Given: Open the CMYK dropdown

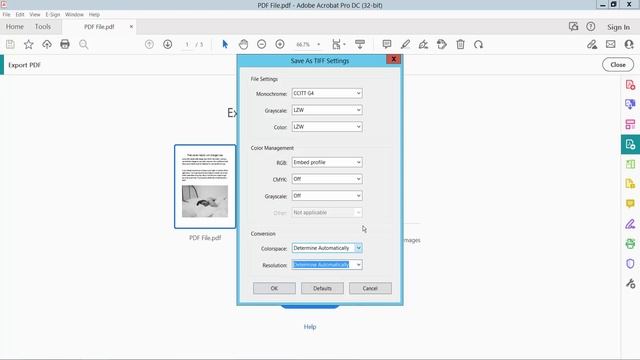Looking at the screenshot, I should pos(327,179).
